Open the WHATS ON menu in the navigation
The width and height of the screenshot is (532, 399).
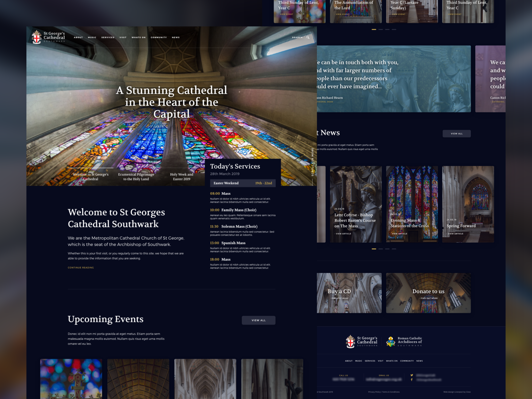coord(138,37)
